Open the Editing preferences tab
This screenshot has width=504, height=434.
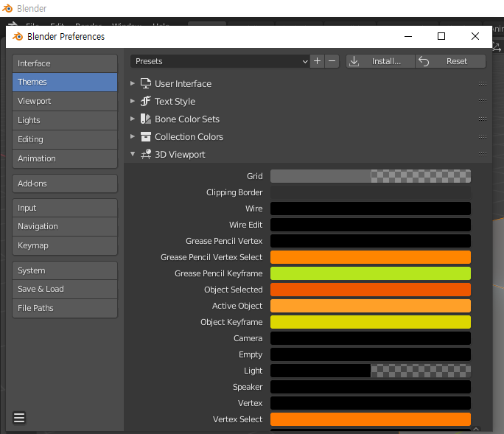[65, 139]
